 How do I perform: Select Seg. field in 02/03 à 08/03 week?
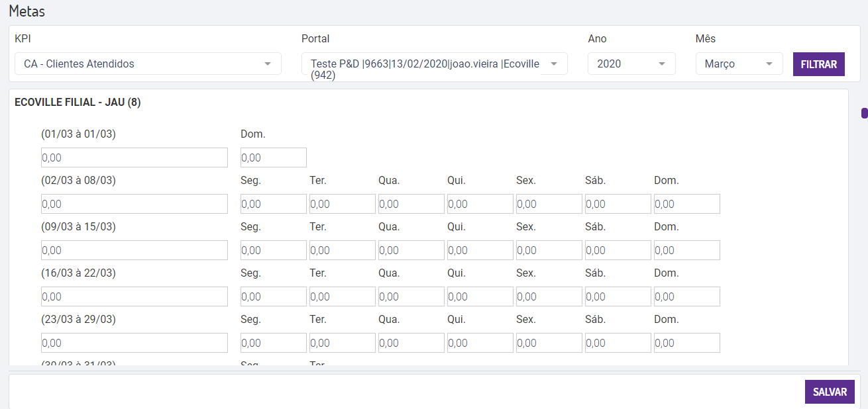(273, 204)
